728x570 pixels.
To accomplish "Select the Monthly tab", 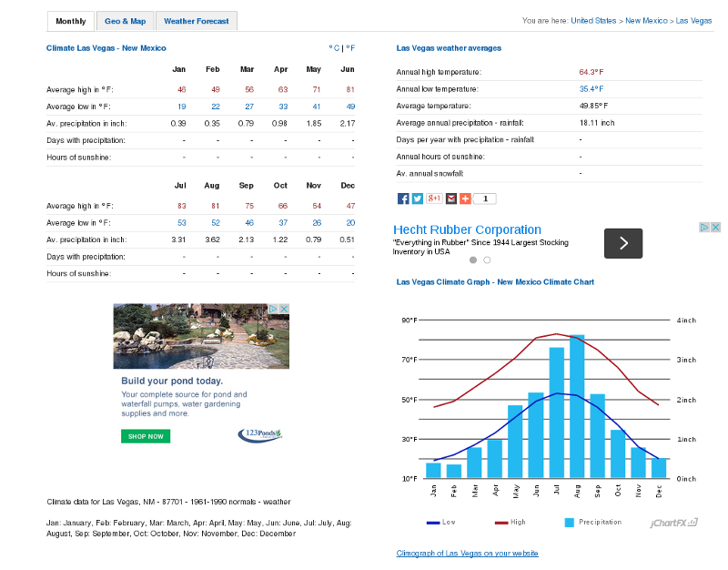I will tap(70, 21).
